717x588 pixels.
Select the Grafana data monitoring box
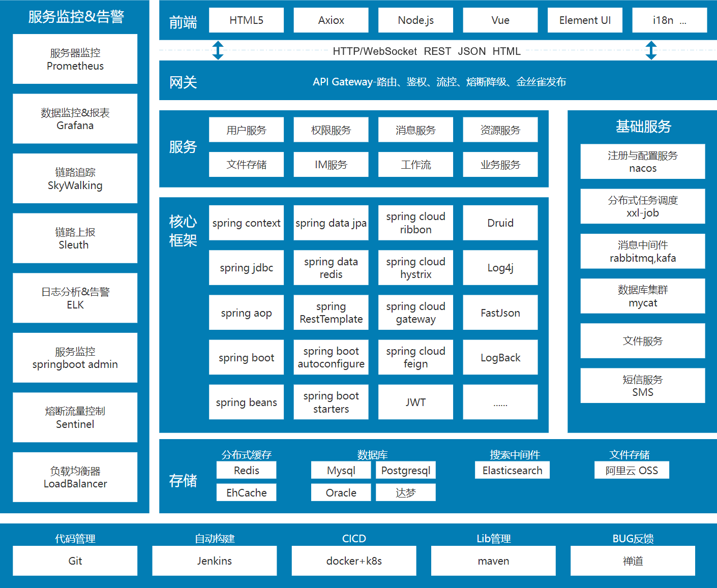coord(75,118)
